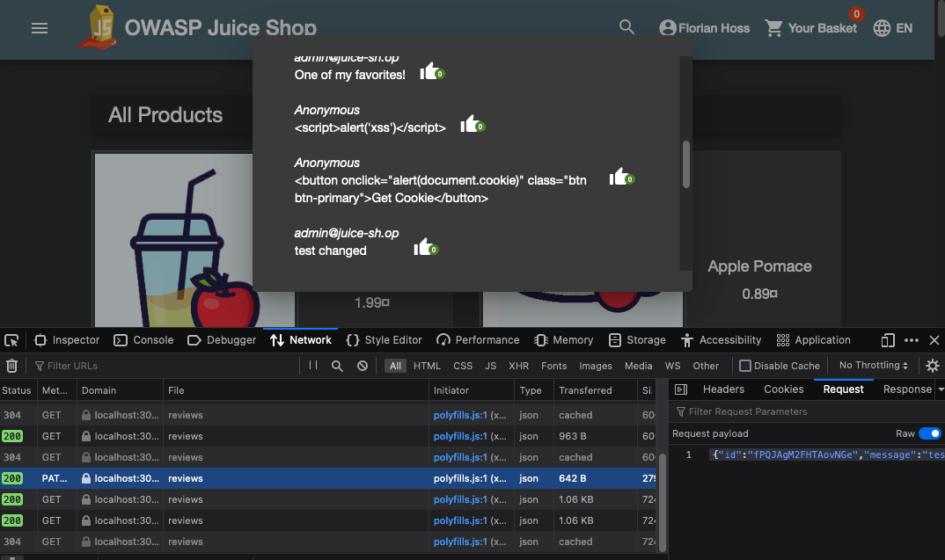Select the PATCH reviews request row
The width and height of the screenshot is (945, 560).
tap(328, 478)
